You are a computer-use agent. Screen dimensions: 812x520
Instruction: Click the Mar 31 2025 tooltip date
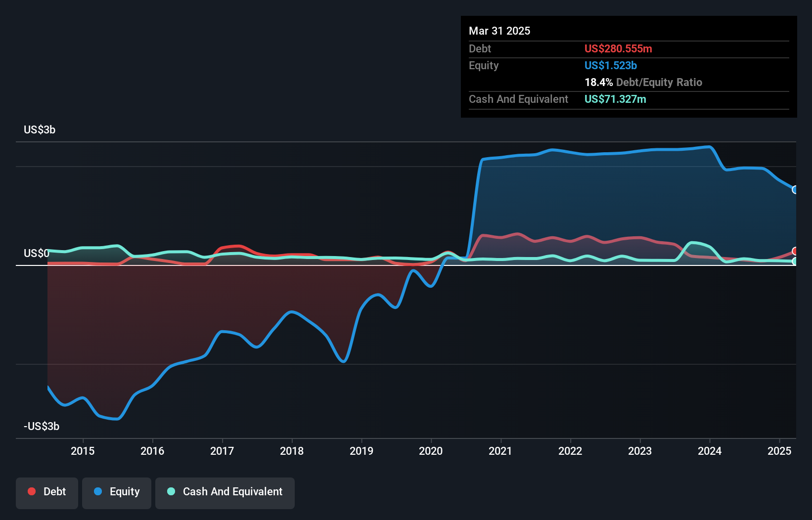click(x=499, y=31)
